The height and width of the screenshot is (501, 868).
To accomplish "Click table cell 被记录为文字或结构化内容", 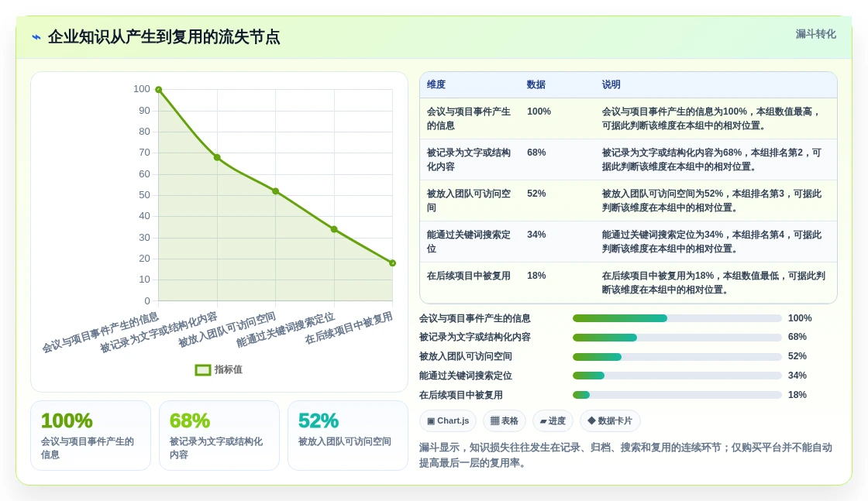I will tap(469, 160).
